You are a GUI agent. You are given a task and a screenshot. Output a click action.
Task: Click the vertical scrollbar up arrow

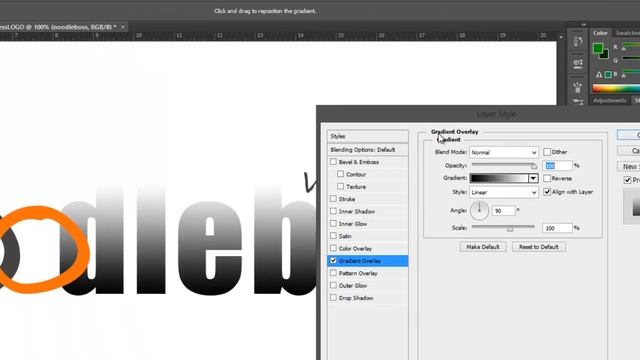point(561,37)
